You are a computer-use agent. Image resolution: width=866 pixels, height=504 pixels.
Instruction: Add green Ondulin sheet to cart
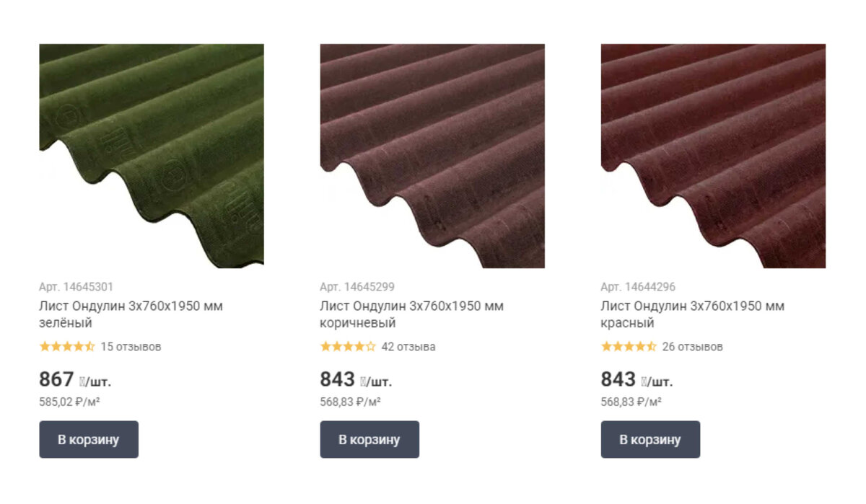click(89, 440)
